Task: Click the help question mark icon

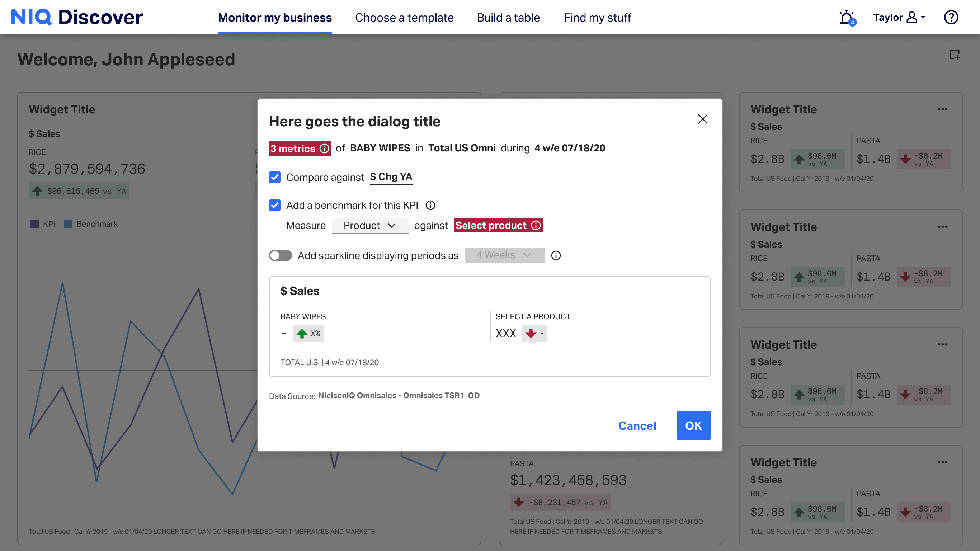Action: 951,18
